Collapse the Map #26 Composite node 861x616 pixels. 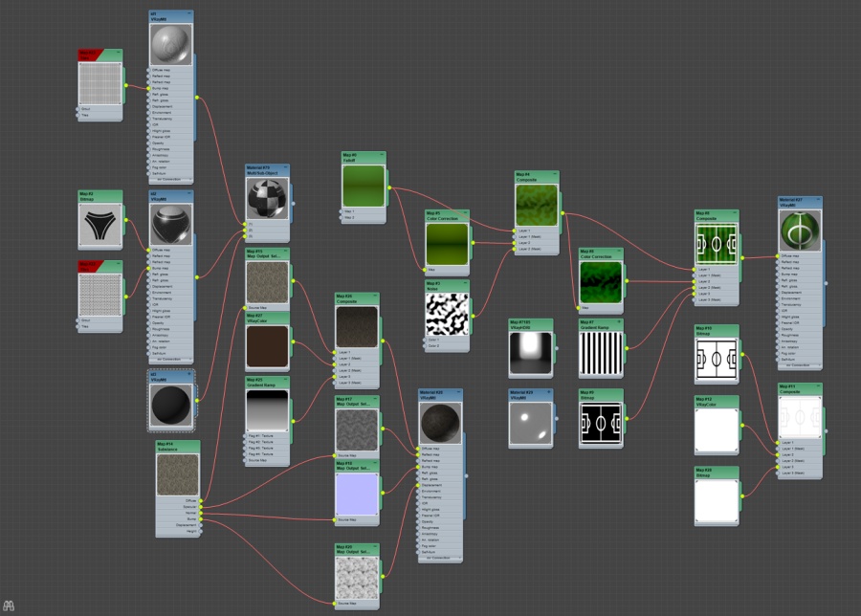376,296
